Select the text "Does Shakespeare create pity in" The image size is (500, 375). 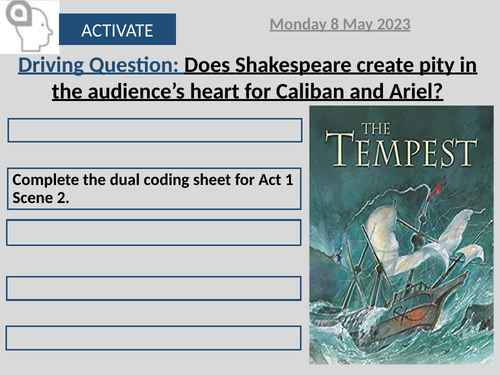point(330,65)
